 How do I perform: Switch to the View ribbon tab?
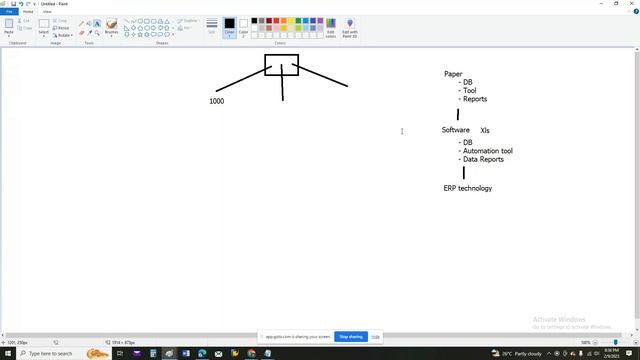point(47,11)
